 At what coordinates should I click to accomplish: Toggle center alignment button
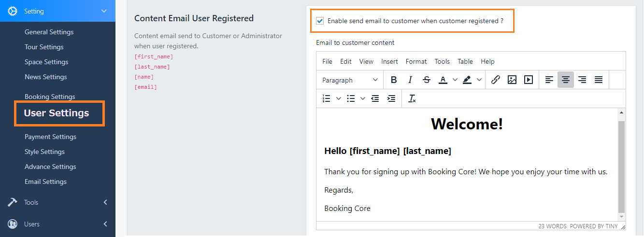point(566,80)
